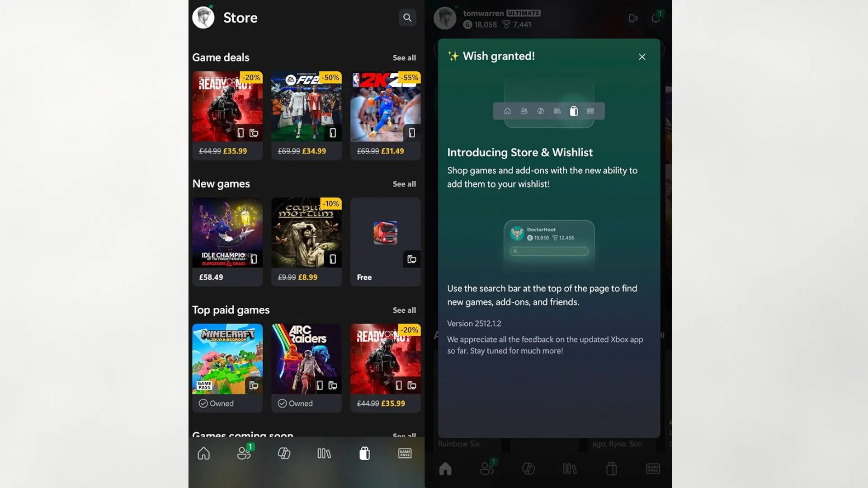Viewport: 868px width, 488px height.
Task: Open See all for Game deals
Action: coord(404,57)
